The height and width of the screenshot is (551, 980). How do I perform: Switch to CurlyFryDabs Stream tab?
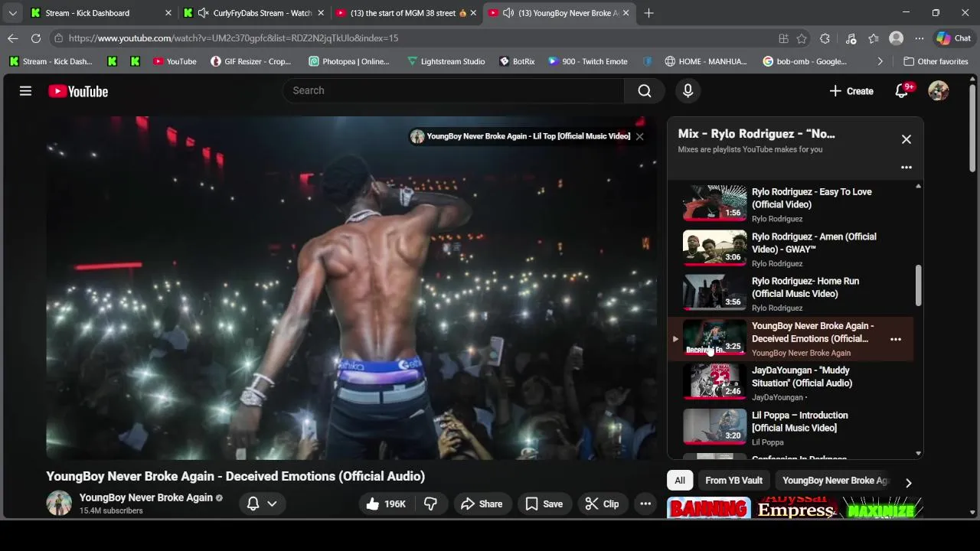pyautogui.click(x=256, y=13)
